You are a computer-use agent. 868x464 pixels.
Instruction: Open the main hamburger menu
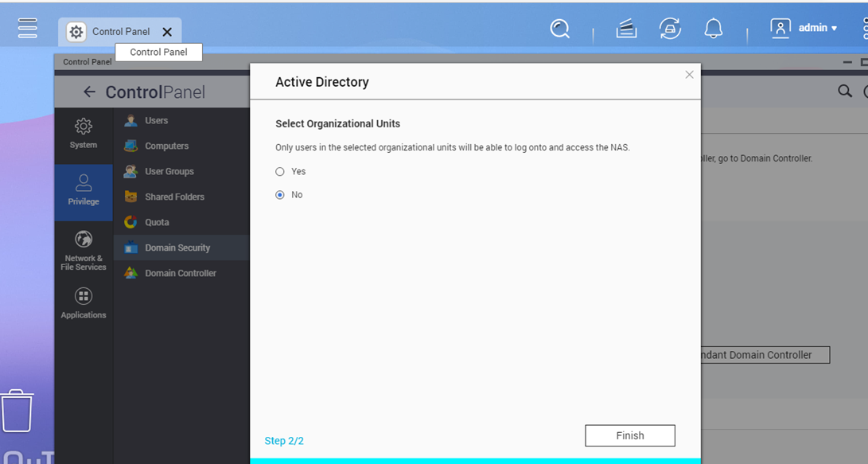(x=27, y=28)
